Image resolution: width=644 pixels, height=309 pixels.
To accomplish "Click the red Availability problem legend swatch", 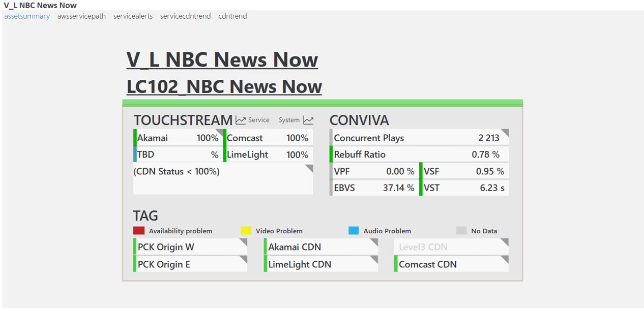I will (x=139, y=231).
